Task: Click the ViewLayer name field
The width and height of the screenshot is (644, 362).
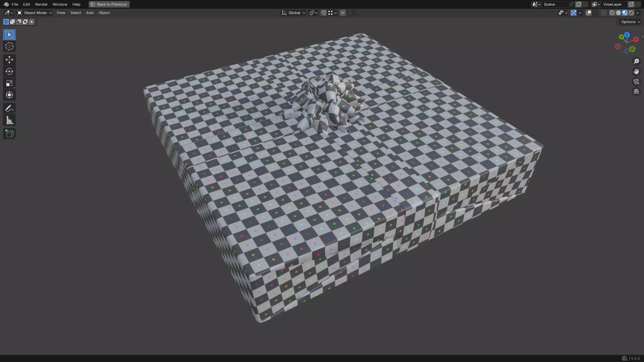Action: pos(614,4)
